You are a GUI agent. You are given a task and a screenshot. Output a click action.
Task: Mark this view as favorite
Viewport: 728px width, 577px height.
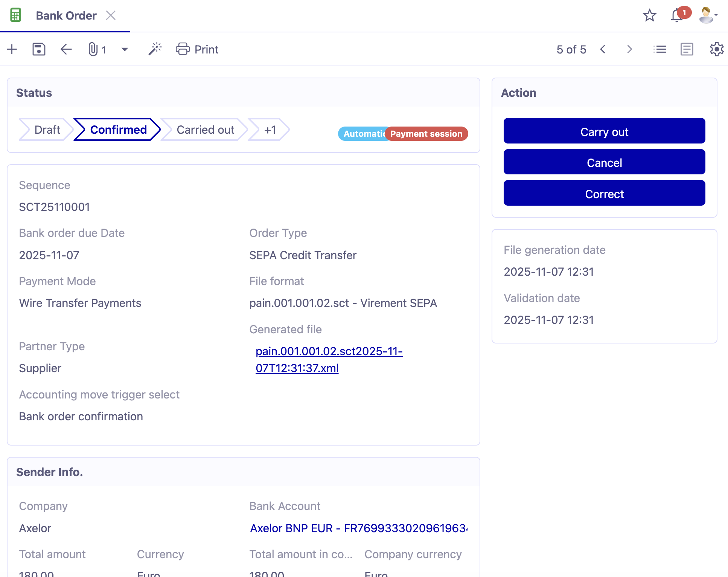coord(649,15)
